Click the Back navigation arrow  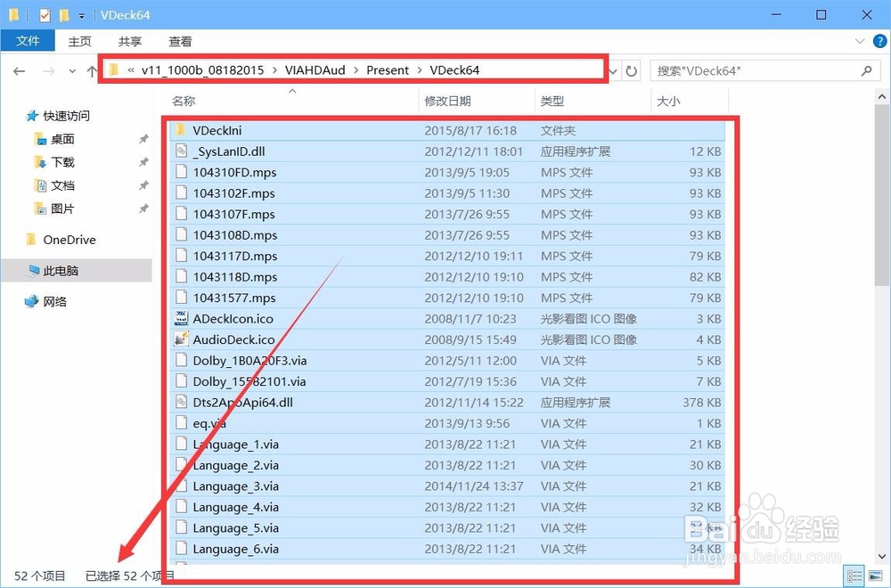(x=20, y=70)
